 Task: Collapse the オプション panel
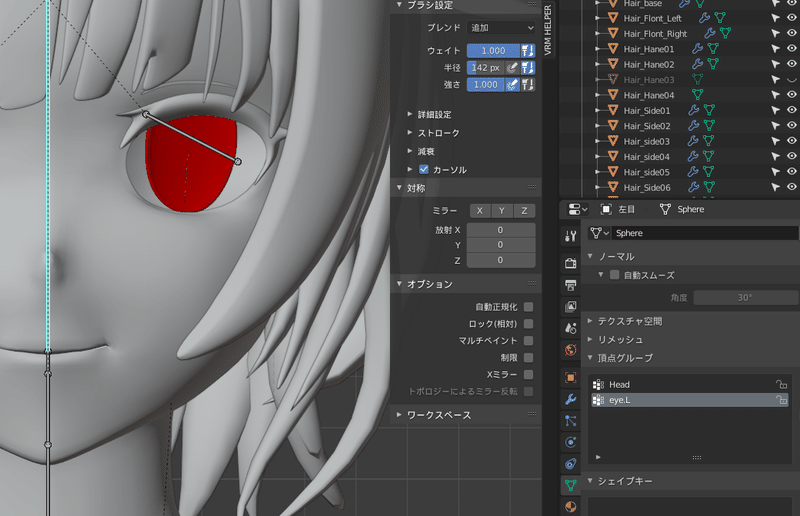(399, 284)
